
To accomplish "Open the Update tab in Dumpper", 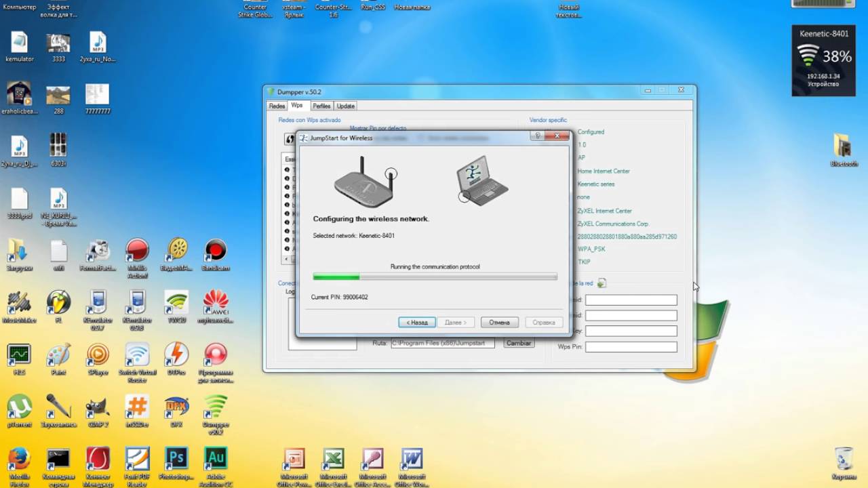I will point(346,106).
